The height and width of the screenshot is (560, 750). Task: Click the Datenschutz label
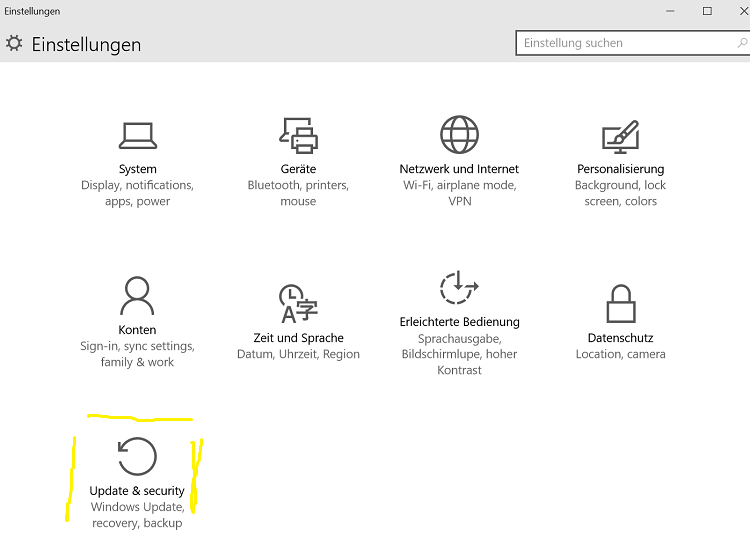tap(620, 338)
